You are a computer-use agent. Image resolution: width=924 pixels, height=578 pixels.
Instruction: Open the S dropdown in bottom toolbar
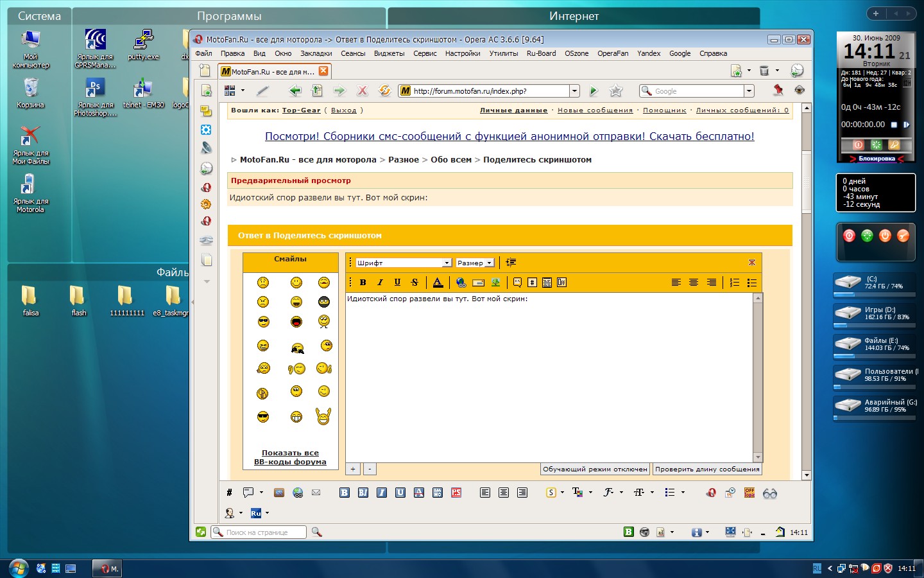[x=562, y=493]
